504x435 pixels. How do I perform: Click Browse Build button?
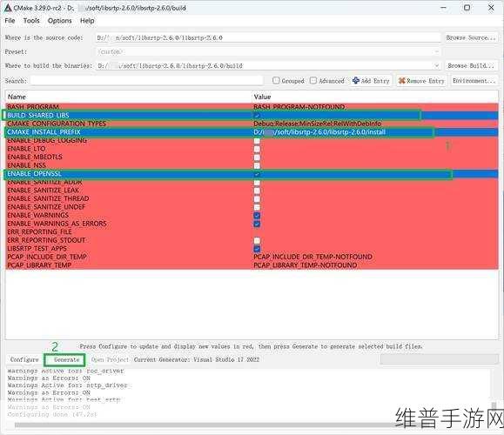[471, 65]
